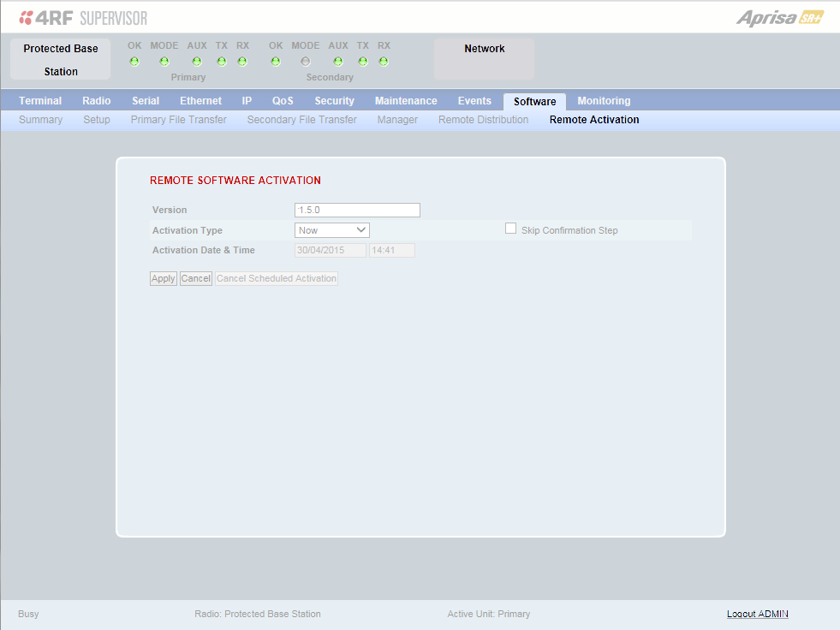Open the Terminal menu tab
The width and height of the screenshot is (840, 630).
[x=40, y=101]
